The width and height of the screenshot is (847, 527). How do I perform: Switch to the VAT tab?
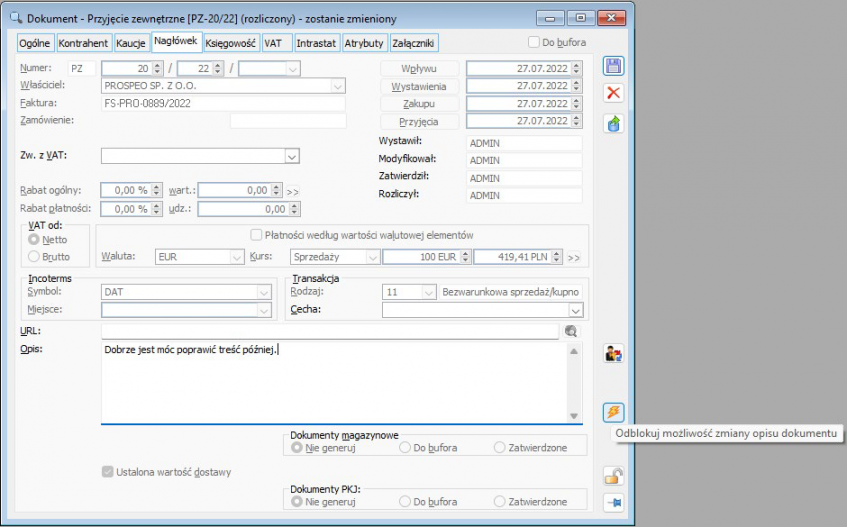[x=277, y=43]
